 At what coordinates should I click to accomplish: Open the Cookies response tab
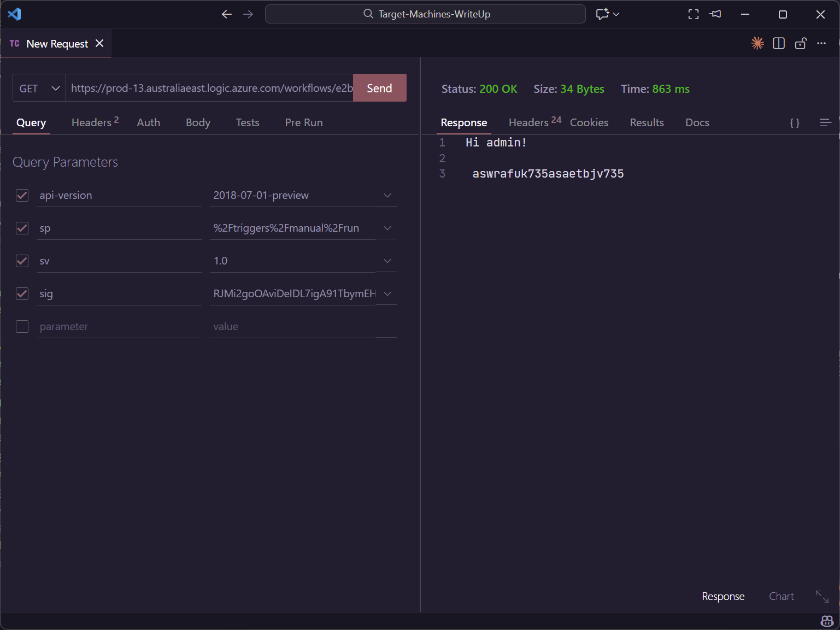589,123
